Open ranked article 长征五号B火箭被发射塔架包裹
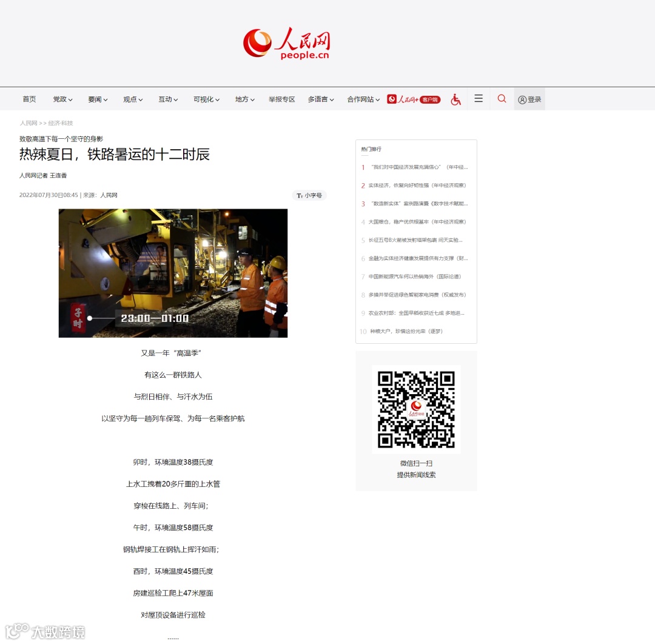This screenshot has width=655, height=644. tap(415, 240)
